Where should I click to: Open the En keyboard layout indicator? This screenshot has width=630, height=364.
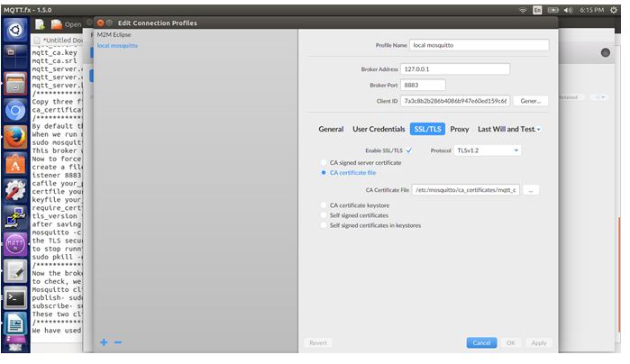(x=537, y=10)
